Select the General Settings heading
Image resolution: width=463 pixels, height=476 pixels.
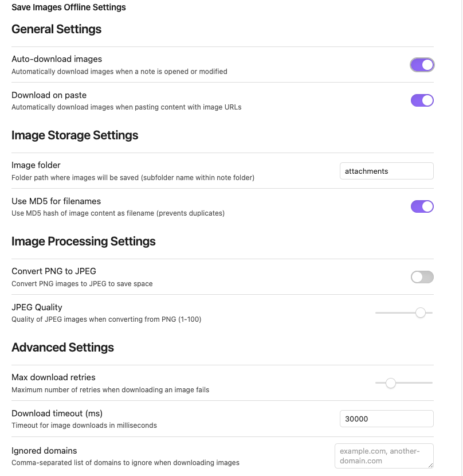(x=56, y=29)
